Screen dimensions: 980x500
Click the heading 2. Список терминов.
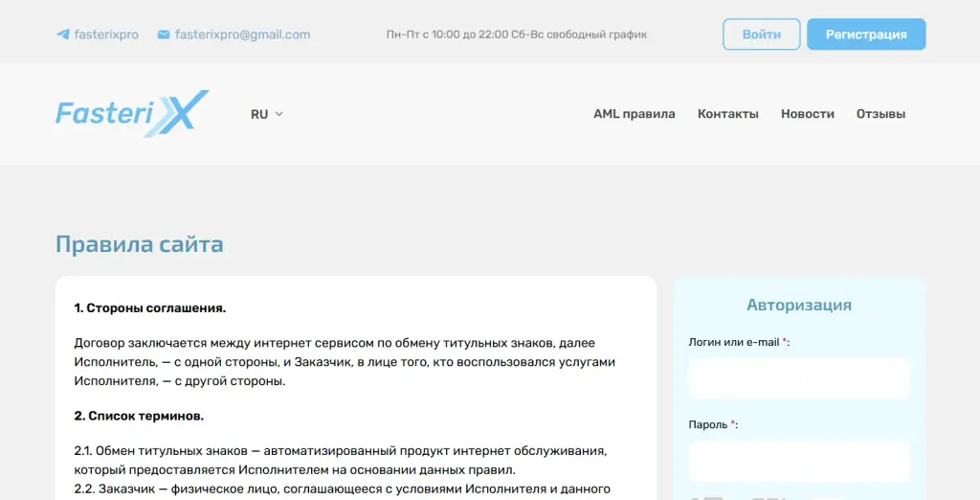tap(139, 416)
